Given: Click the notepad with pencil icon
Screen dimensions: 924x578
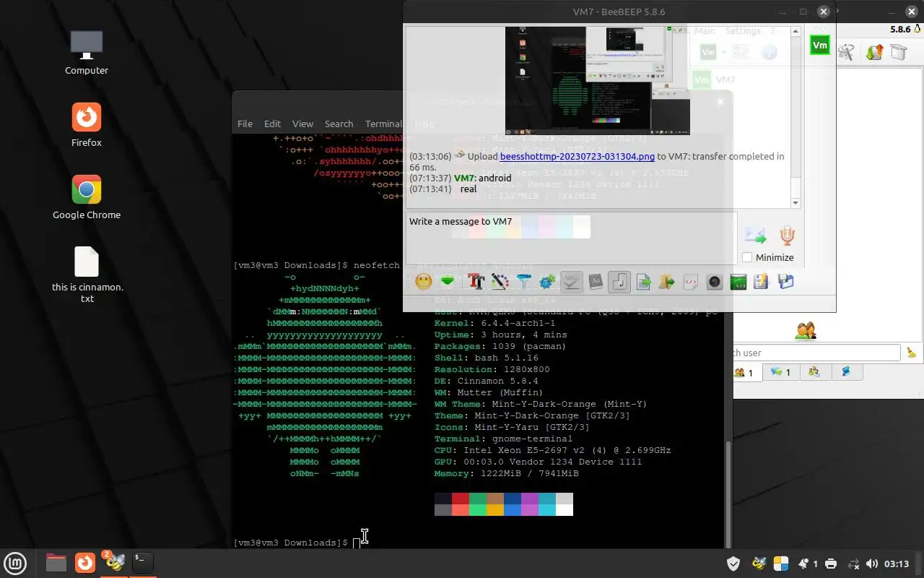Looking at the screenshot, I should [x=761, y=282].
